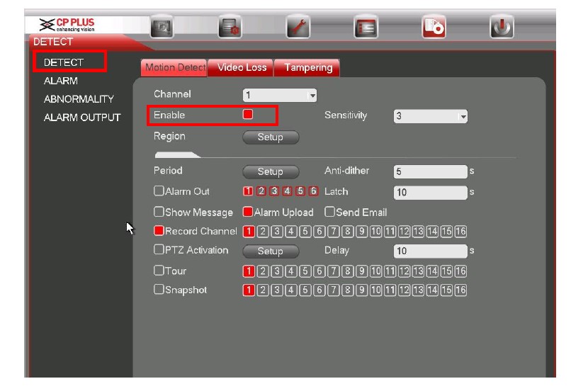588x391 pixels.
Task: Select the red record-settings toolbar icon
Action: point(434,27)
